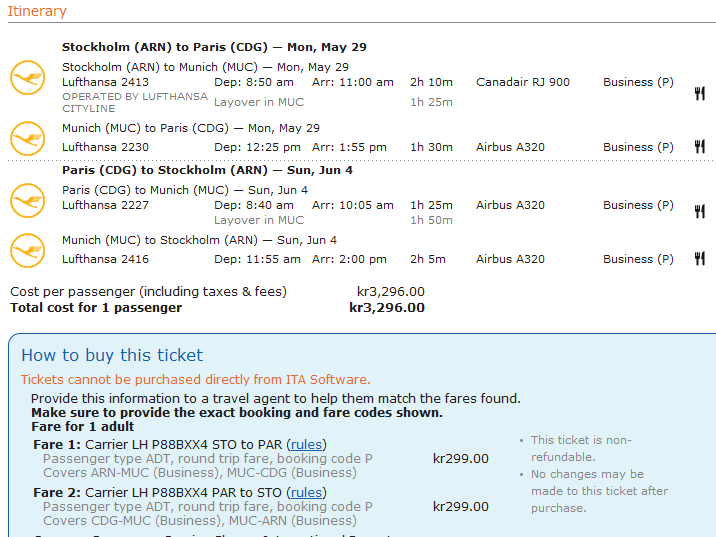Click Lufthansa logo for flight 2413
Image resolution: width=716 pixels, height=537 pixels.
click(28, 78)
